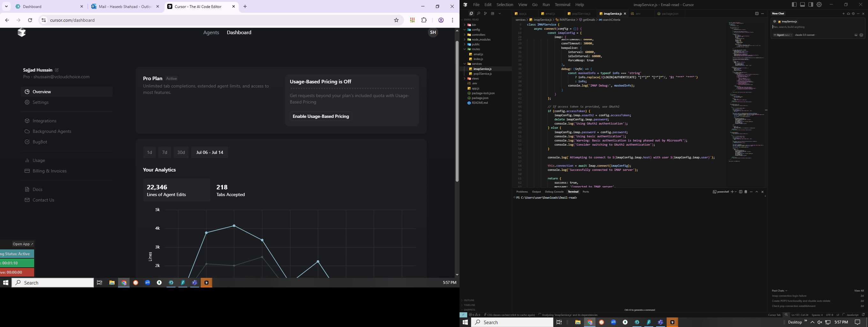Select the 1d analytics range
The height and width of the screenshot is (327, 868).
[x=149, y=152]
